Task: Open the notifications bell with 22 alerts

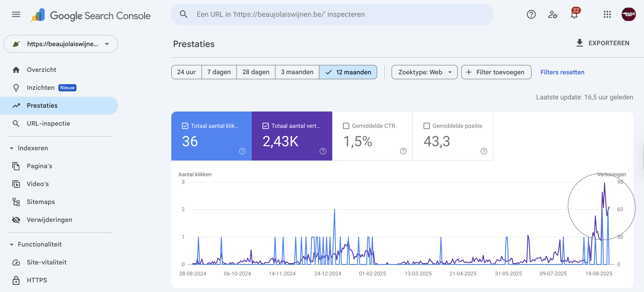Action: 574,14
